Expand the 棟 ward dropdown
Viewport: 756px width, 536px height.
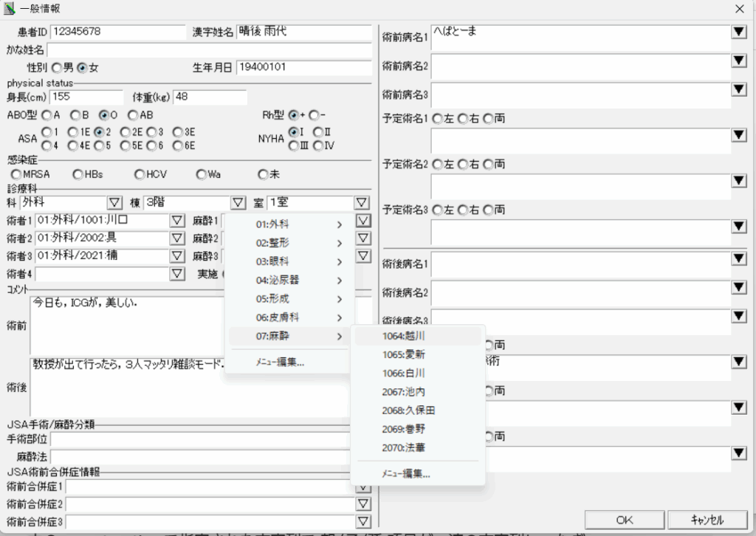tap(238, 202)
